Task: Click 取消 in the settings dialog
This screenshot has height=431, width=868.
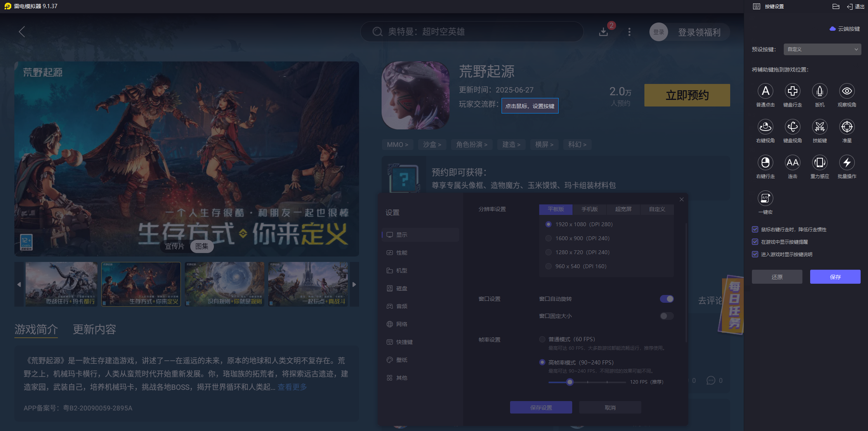Action: pyautogui.click(x=610, y=408)
